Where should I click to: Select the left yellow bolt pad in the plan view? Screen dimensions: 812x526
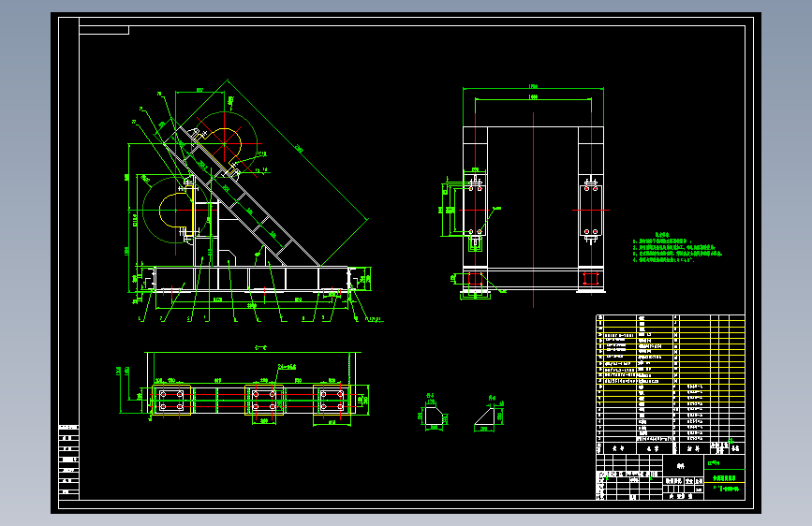(171, 401)
